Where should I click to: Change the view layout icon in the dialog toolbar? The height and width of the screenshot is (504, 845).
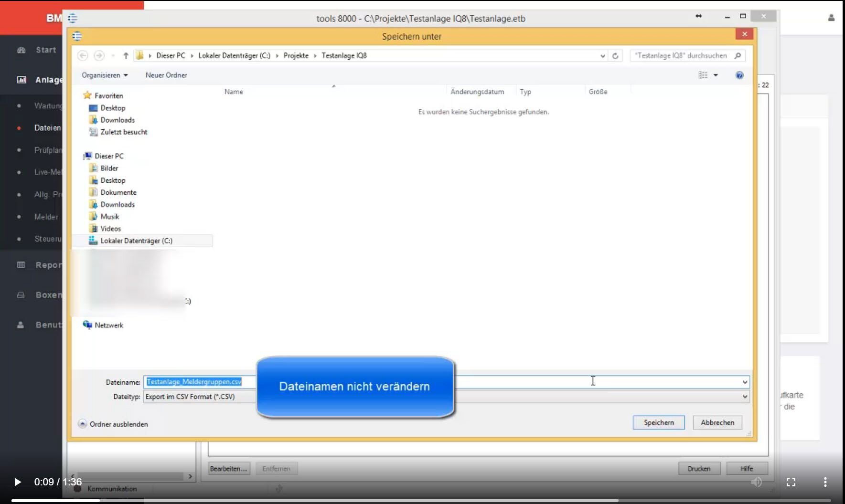tap(703, 75)
